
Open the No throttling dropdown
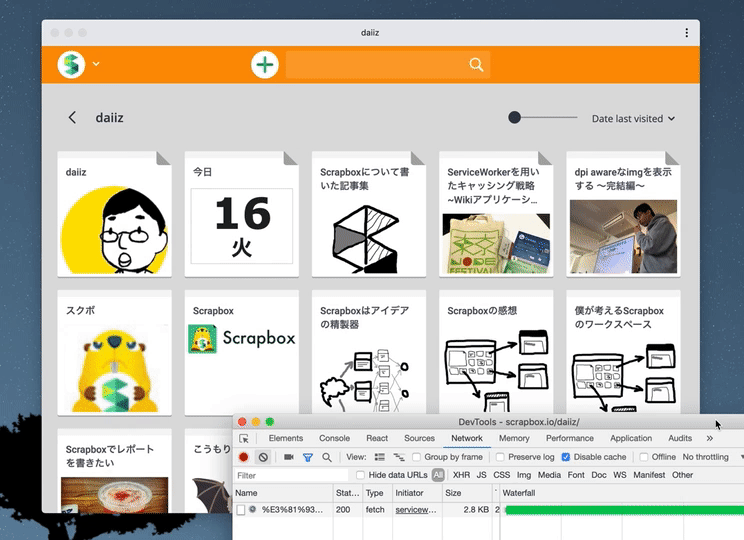[712, 457]
